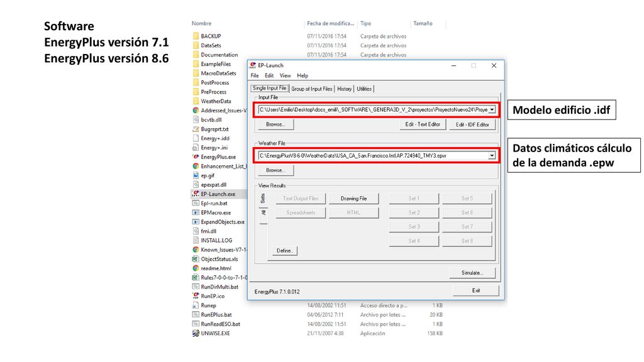Sort by the Tipo column header
The image size is (644, 362).
pos(365,23)
